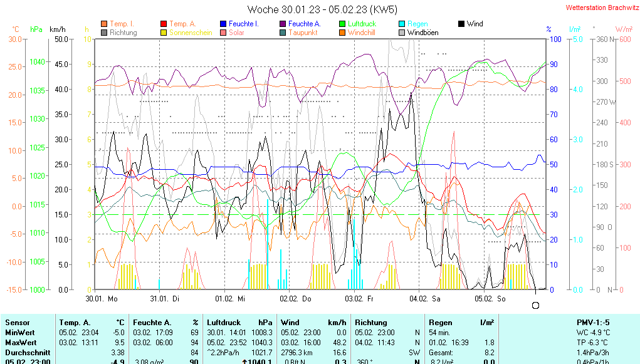Click the yellow Sonnenschein legend swatch
The width and height of the screenshot is (640, 364).
coord(164,33)
